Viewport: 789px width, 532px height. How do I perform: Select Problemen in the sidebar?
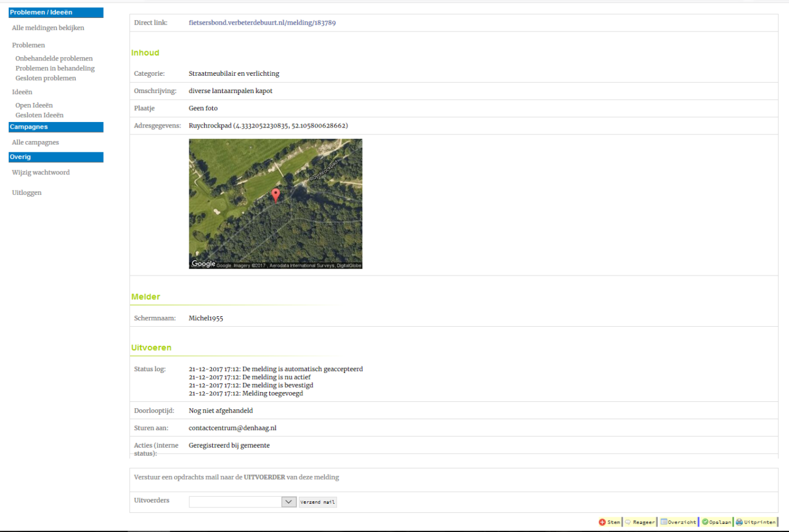click(28, 45)
